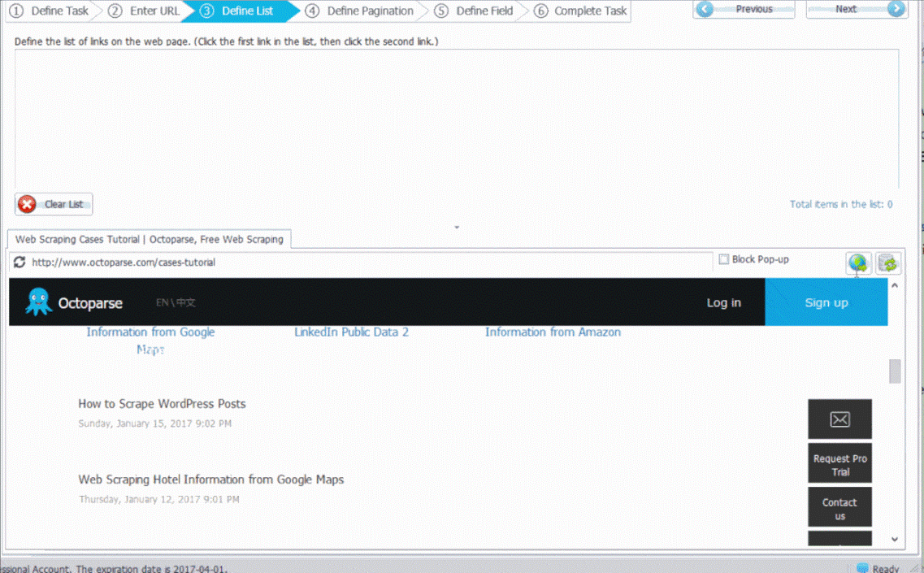Enable the Block Pop-up checkbox
This screenshot has height=573, width=924.
coord(723,258)
